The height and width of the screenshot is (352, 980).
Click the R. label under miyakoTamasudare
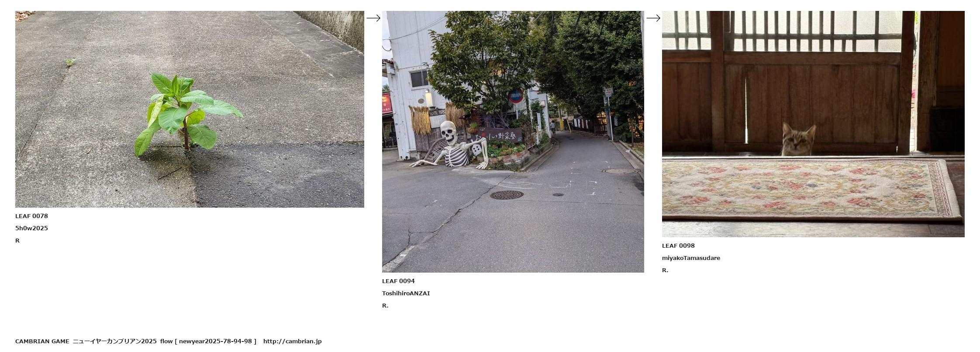coord(665,270)
